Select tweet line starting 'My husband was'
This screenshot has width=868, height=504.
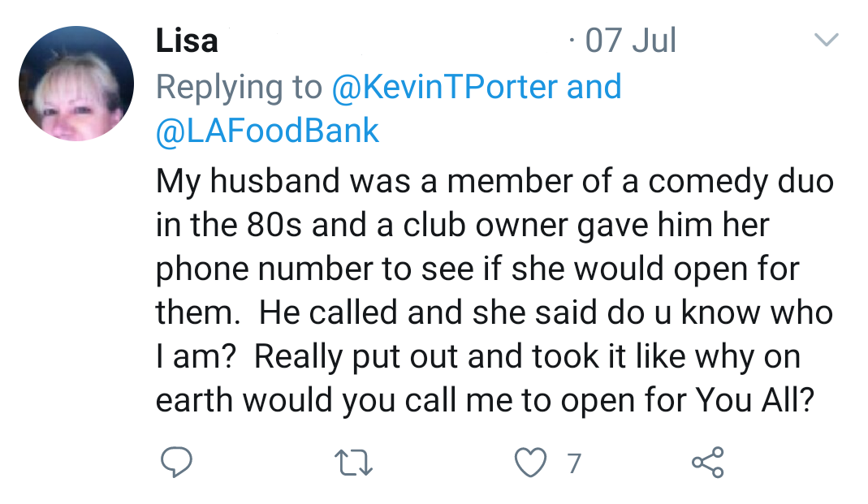[494, 181]
